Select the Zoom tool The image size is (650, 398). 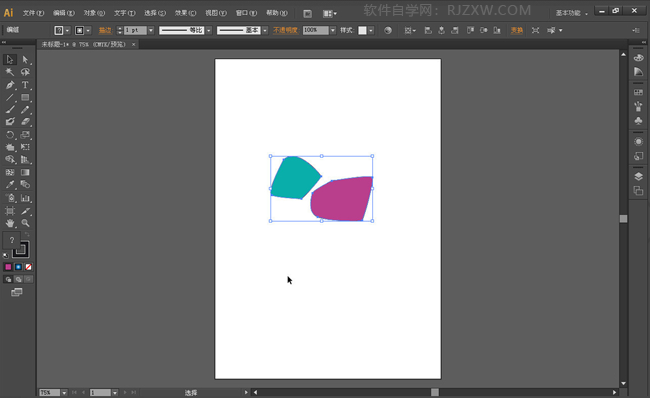pos(25,223)
